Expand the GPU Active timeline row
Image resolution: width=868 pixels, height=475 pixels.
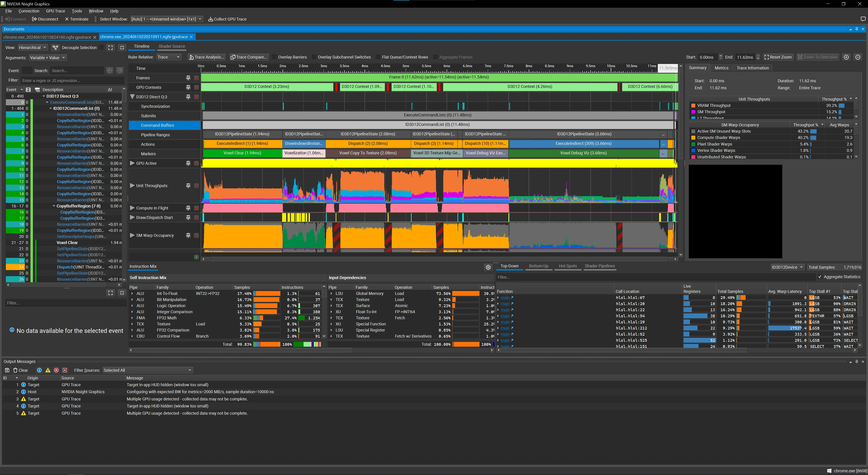pyautogui.click(x=132, y=163)
